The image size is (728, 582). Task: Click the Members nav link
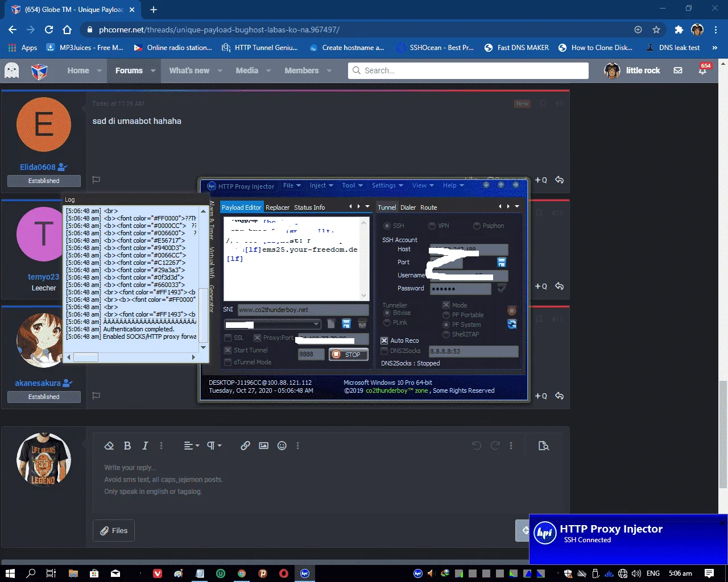click(301, 70)
